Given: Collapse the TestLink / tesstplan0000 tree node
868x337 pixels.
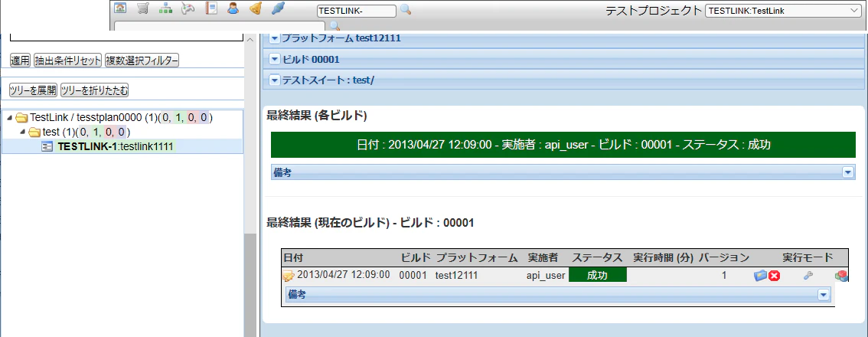Looking at the screenshot, I should [9, 117].
